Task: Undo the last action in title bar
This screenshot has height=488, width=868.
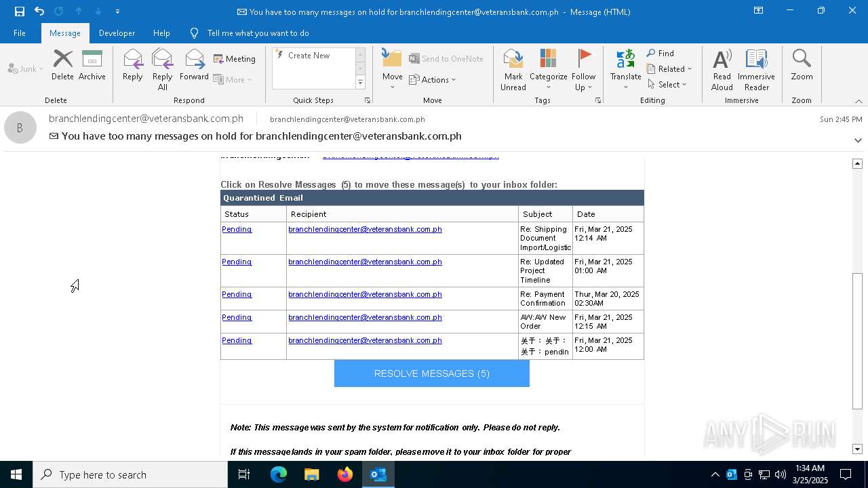Action: [39, 11]
